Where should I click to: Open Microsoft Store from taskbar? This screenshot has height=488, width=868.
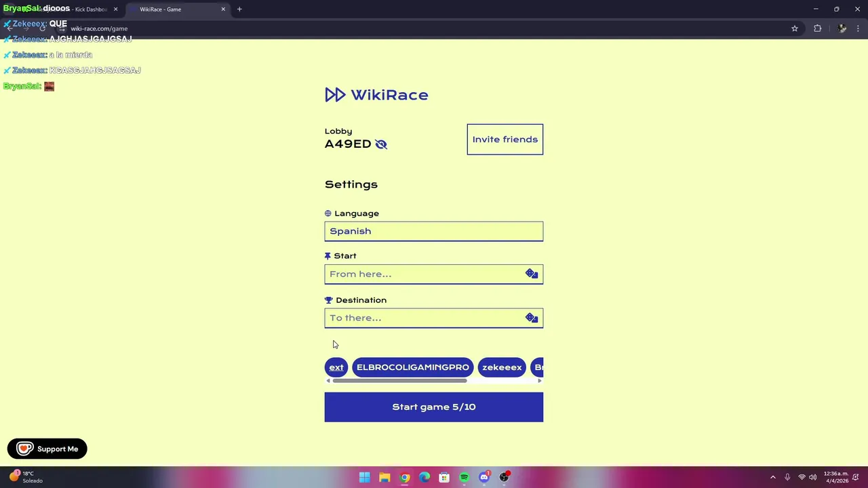tap(444, 477)
